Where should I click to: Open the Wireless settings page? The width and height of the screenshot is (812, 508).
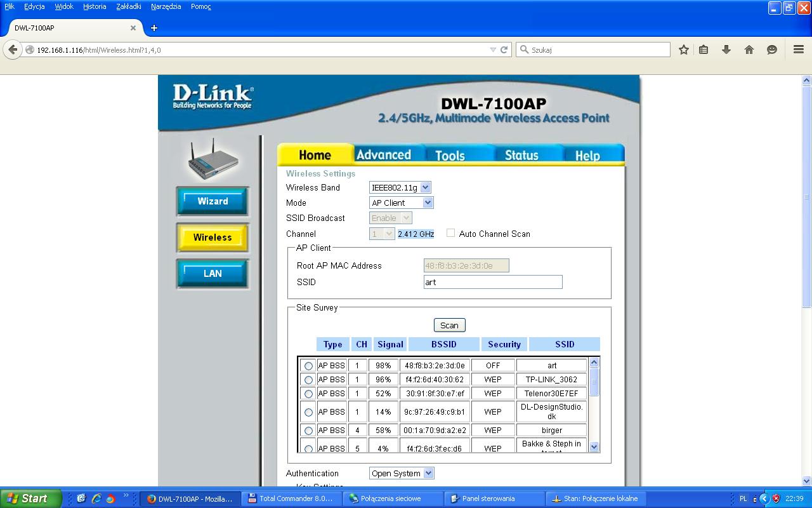[x=213, y=237]
